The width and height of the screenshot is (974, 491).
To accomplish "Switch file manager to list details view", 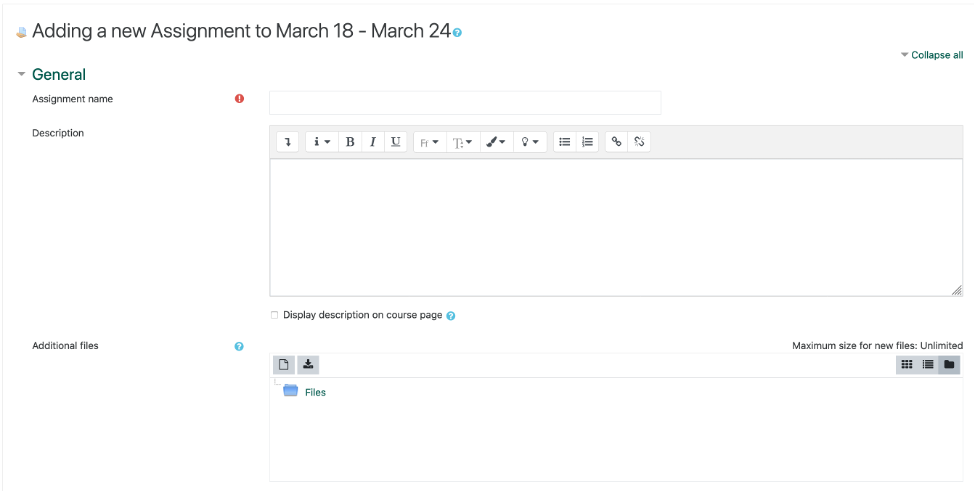I will coord(929,365).
